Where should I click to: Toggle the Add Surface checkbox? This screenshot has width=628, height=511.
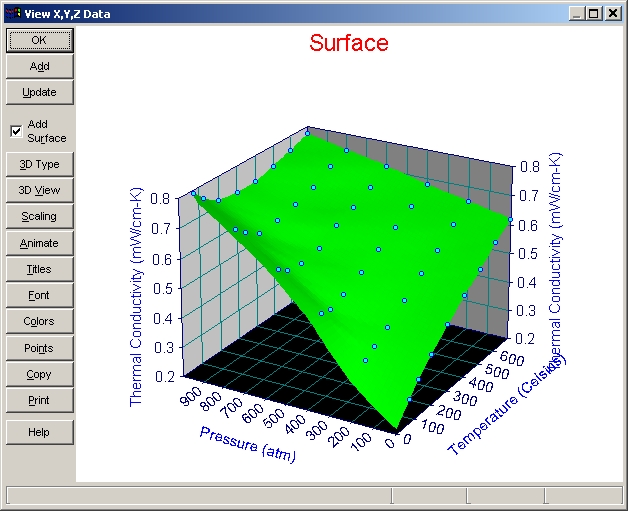pos(16,131)
